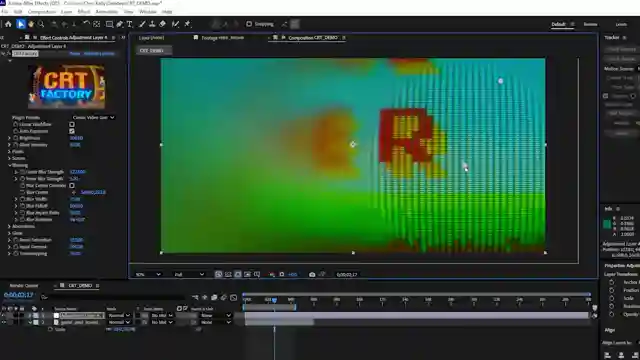This screenshot has width=640, height=360.
Task: Expand the Pixels group
Action: [9, 151]
